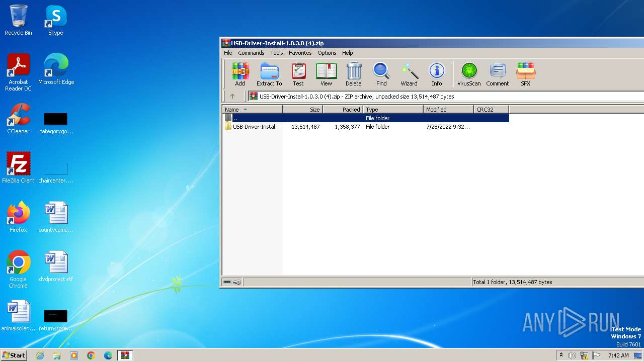Screen dimensions: 644x362
Task: Click the SFX toolbar icon
Action: [525, 74]
